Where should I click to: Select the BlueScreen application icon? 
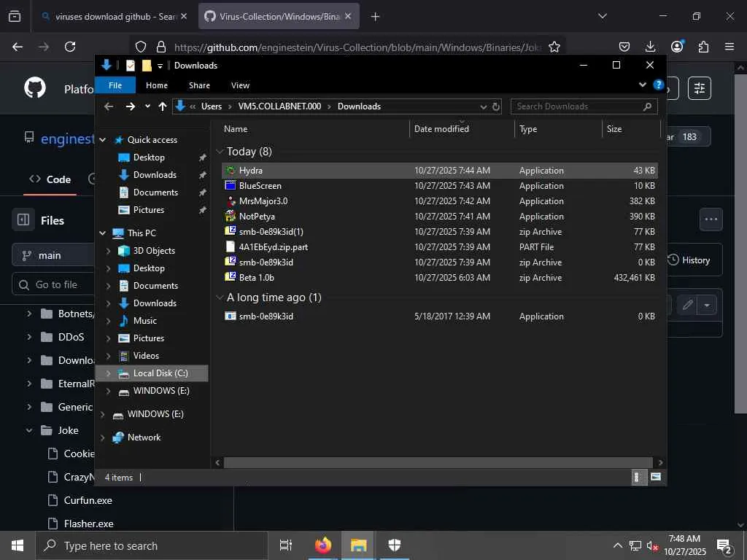pyautogui.click(x=231, y=186)
